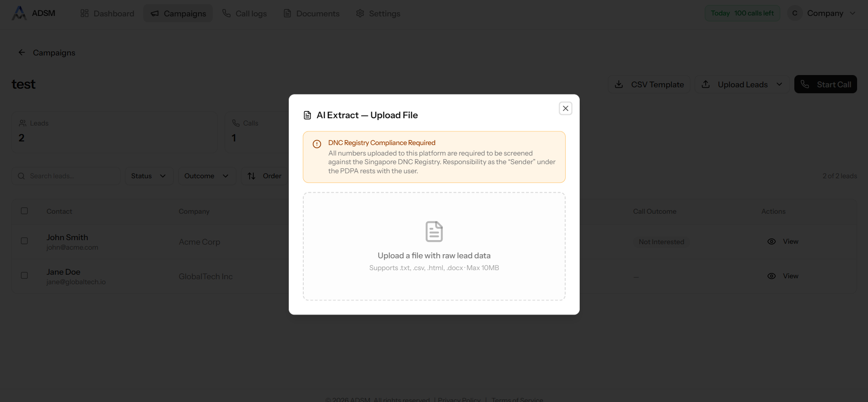The image size is (868, 402).
Task: Click the back arrow beside Campaigns
Action: click(x=21, y=53)
